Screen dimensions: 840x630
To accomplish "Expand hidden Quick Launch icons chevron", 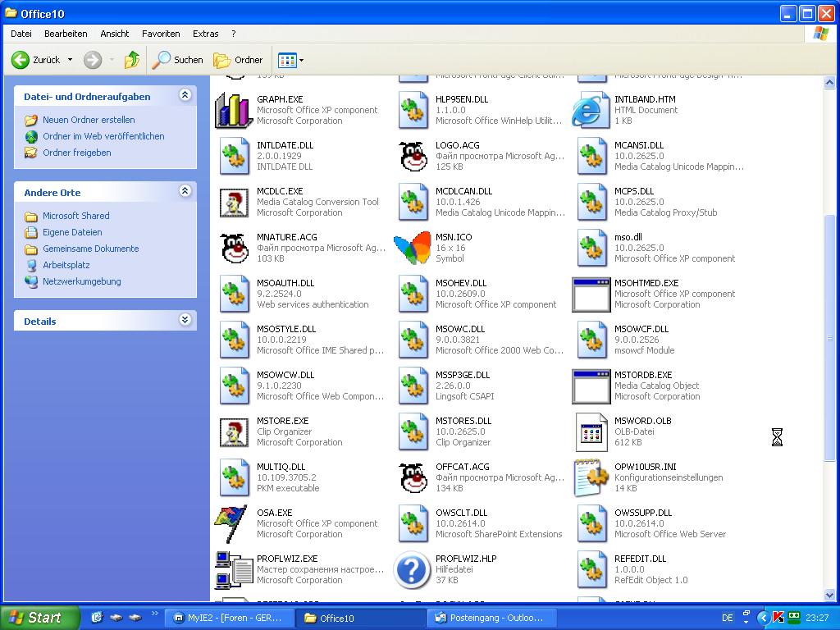I will coord(155,613).
